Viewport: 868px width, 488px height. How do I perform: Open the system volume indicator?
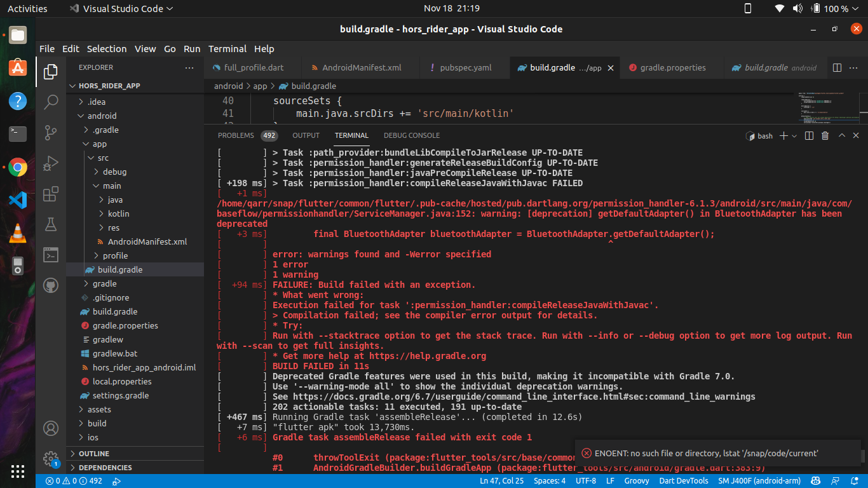click(797, 8)
